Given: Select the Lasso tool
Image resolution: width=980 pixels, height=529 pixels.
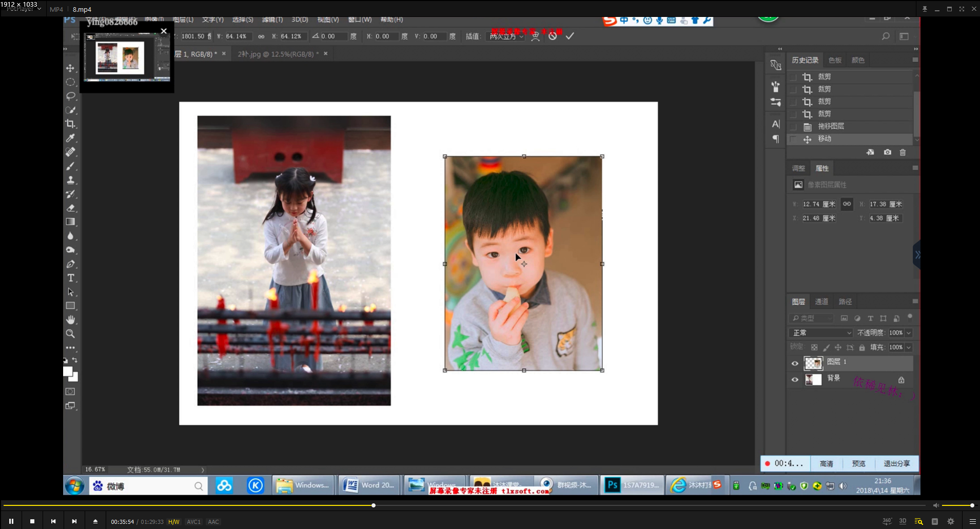Looking at the screenshot, I should tap(70, 96).
